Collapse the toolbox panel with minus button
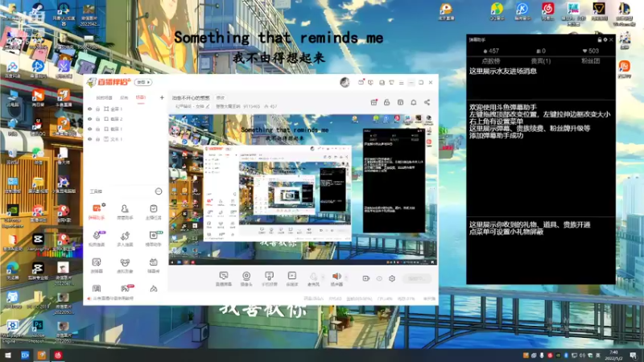 point(159,191)
